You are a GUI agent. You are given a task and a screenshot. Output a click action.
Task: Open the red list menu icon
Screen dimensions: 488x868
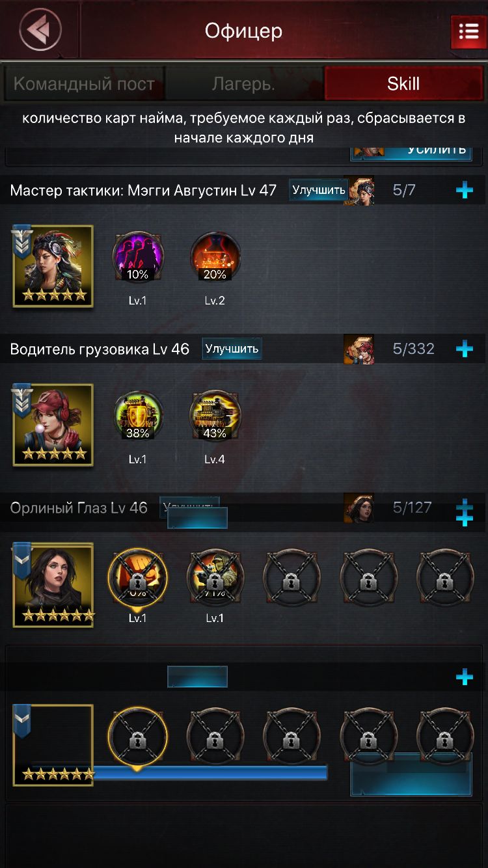pos(468,31)
